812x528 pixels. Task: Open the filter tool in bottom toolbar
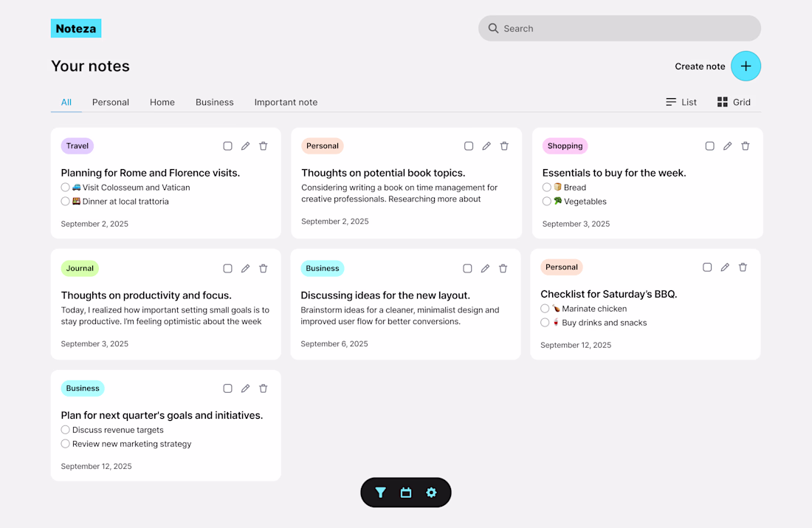381,493
